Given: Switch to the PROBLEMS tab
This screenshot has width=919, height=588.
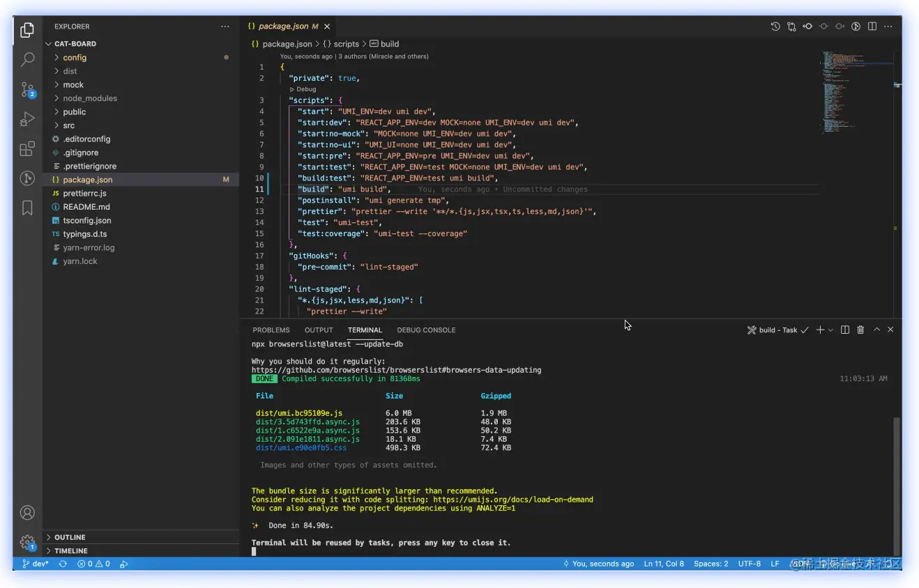Looking at the screenshot, I should point(271,330).
